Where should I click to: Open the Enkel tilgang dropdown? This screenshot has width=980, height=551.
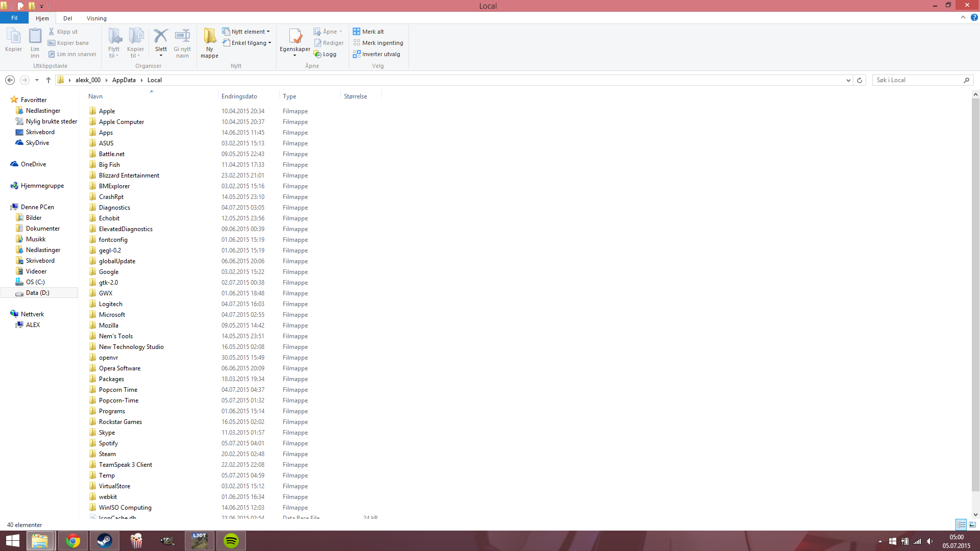click(247, 43)
